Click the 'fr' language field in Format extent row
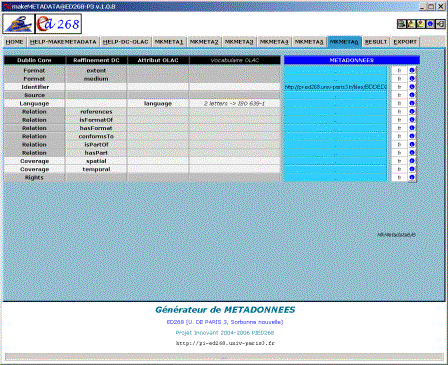The height and width of the screenshot is (365, 448). (399, 70)
